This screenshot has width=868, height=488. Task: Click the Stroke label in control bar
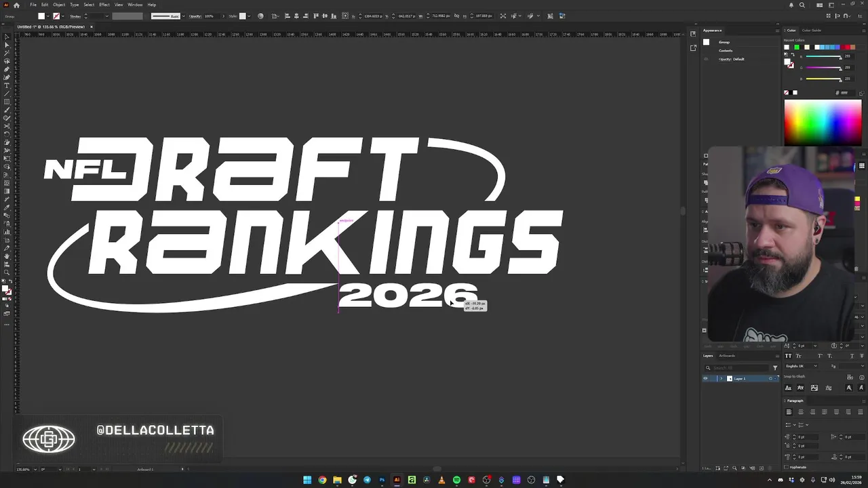click(x=75, y=16)
